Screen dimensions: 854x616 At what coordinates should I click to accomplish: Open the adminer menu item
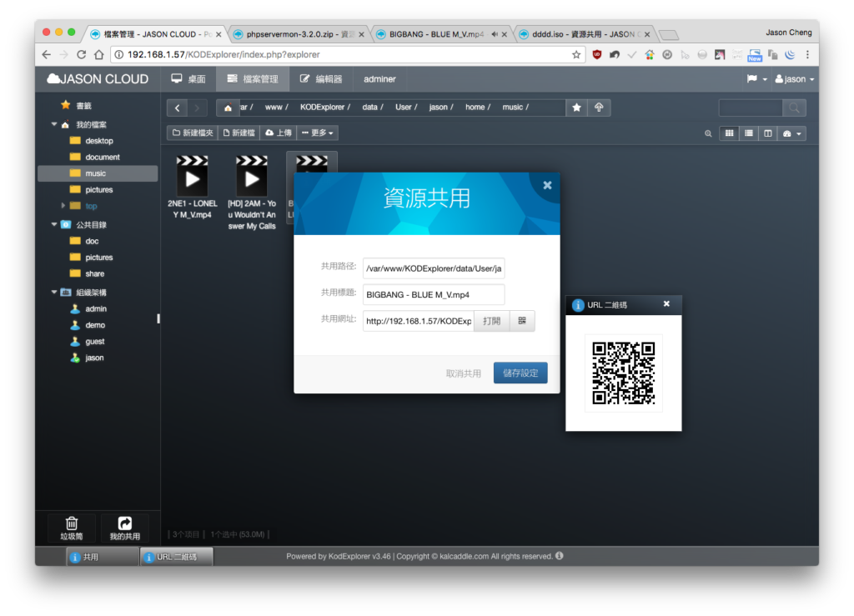379,79
